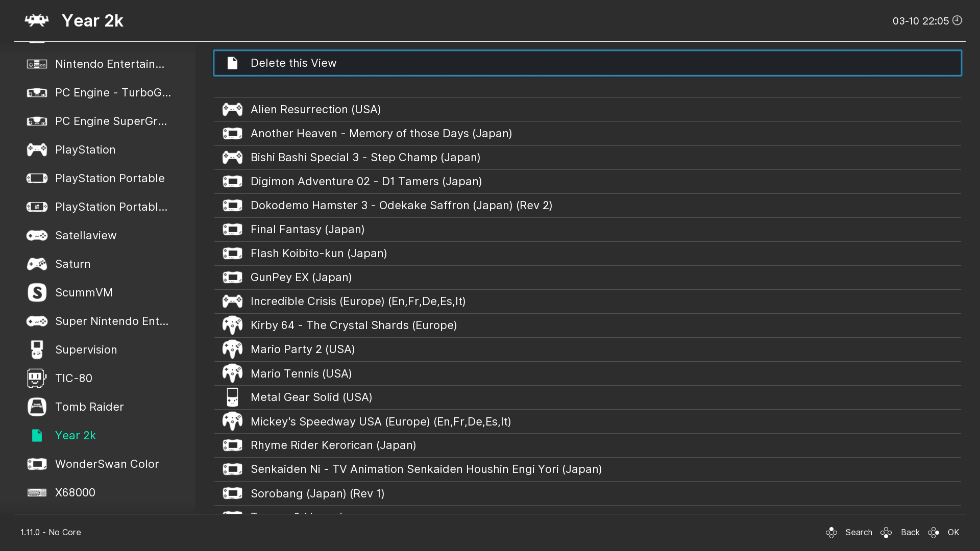The height and width of the screenshot is (551, 980).
Task: Click the RetroArch invader logo icon
Action: (x=37, y=21)
